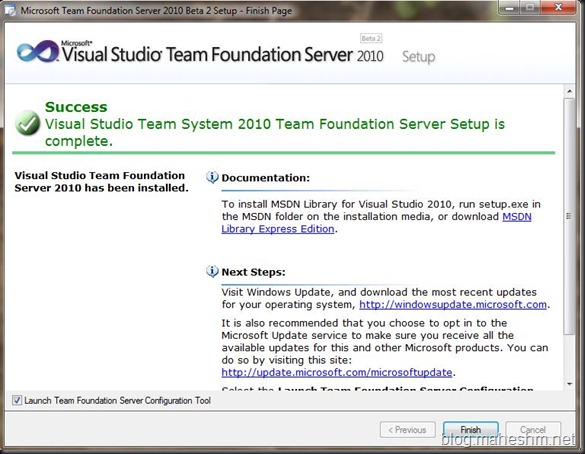The height and width of the screenshot is (454, 585).
Task: Click the Beta 2 badge
Action: 371,38
